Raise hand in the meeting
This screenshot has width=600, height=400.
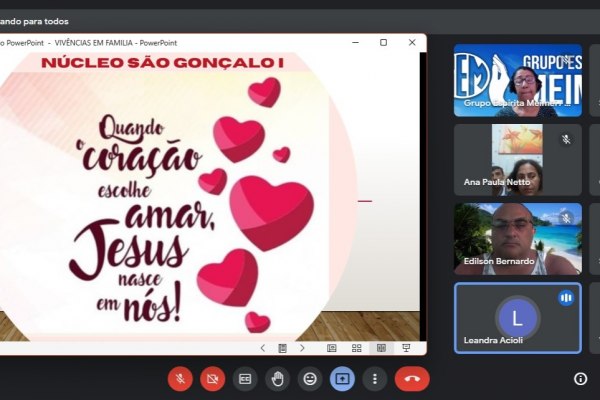pyautogui.click(x=277, y=379)
